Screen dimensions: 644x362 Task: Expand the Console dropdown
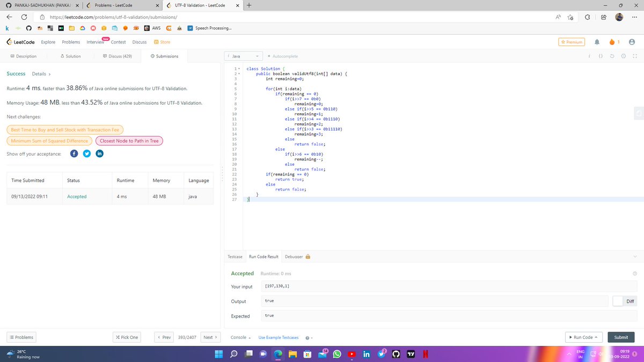tap(241, 337)
